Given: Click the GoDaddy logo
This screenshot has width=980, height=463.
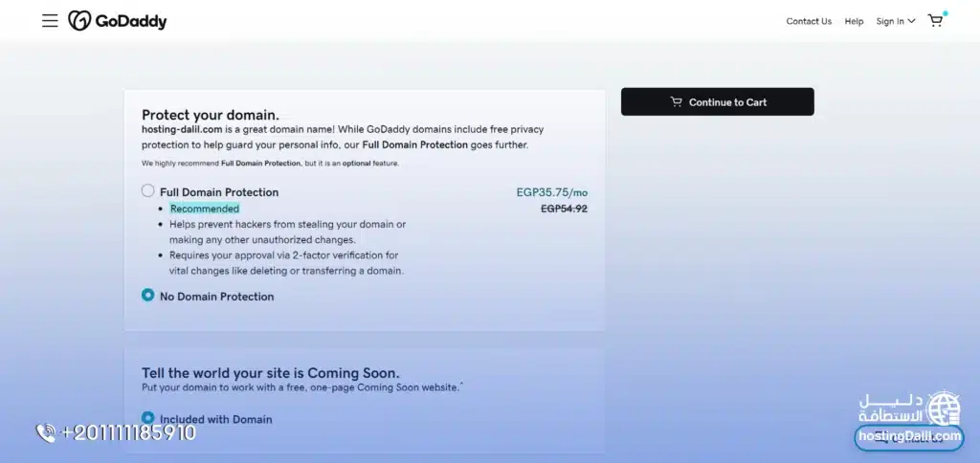Looking at the screenshot, I should click(118, 21).
